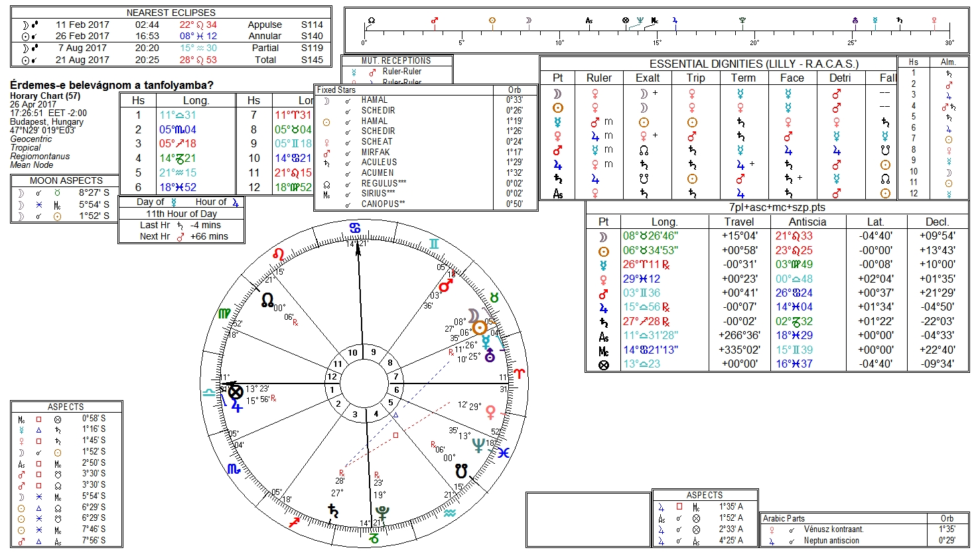Click the red Aries sign glyph on the wheel

pyautogui.click(x=518, y=375)
